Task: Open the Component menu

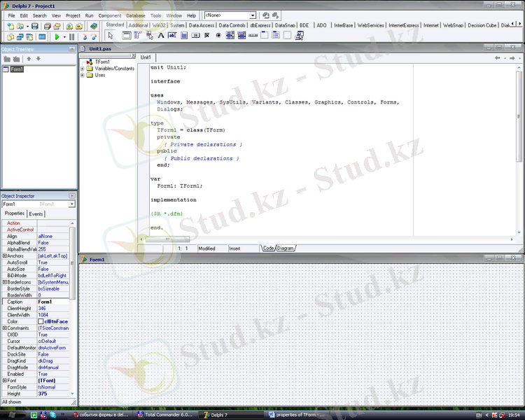Action: (x=109, y=15)
